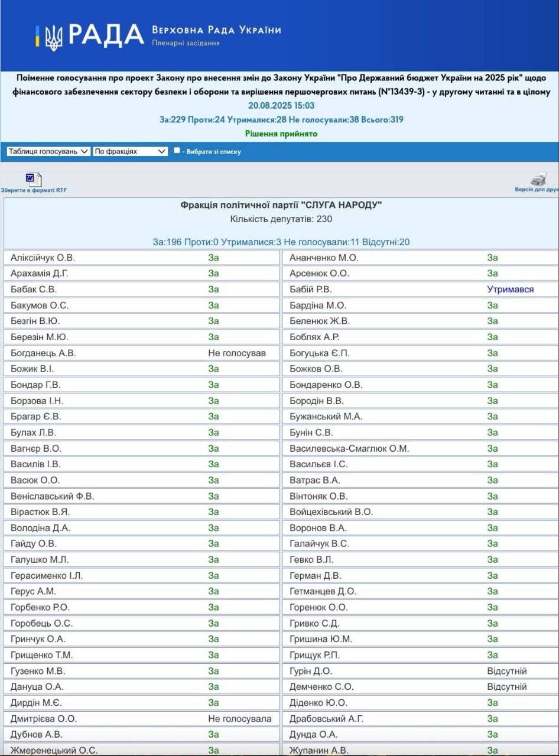Click the 'Рішення прийнято' result text
Image resolution: width=559 pixels, height=756 pixels.
pyautogui.click(x=281, y=133)
